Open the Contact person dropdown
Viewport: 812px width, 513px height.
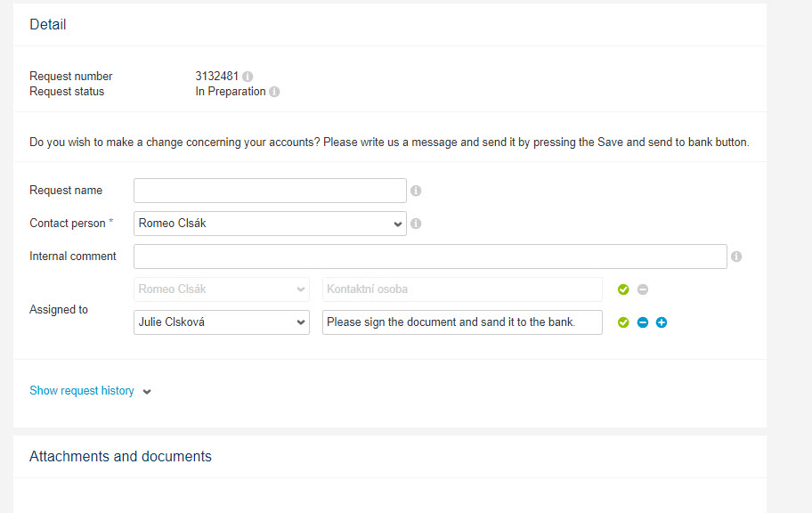270,224
